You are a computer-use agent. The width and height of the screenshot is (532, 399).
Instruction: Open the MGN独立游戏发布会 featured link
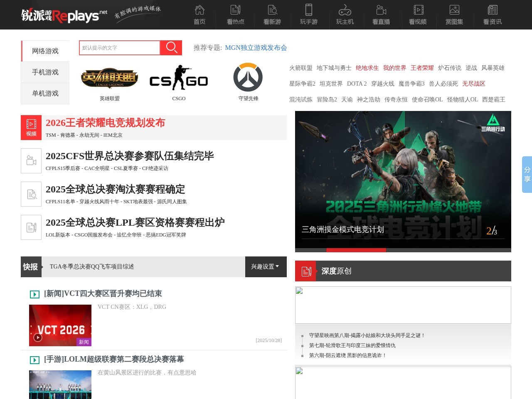[x=256, y=48]
